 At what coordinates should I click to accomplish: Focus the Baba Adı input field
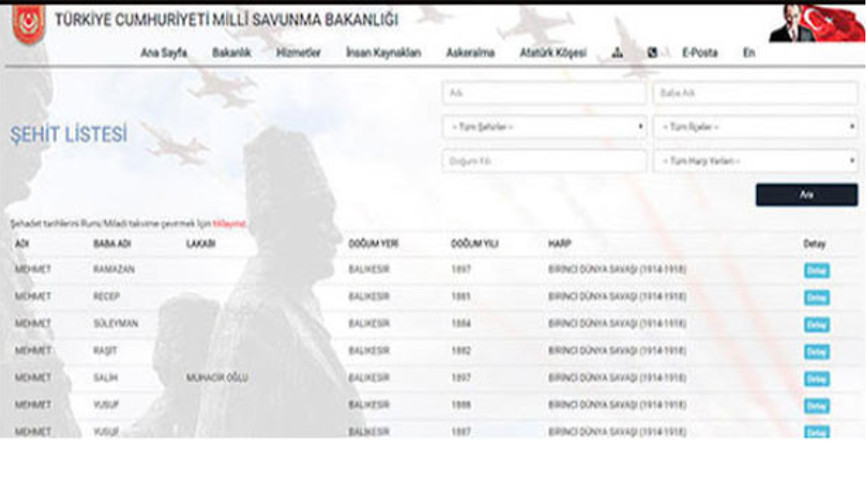tap(754, 93)
